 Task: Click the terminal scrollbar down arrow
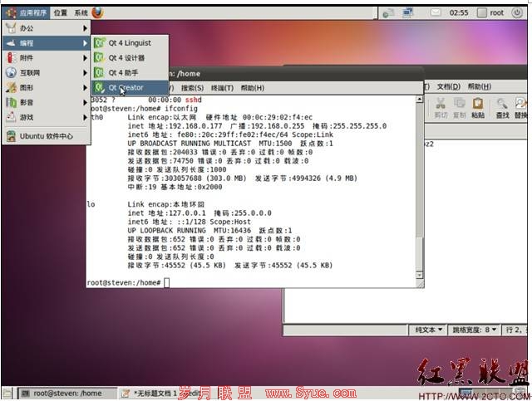click(x=420, y=275)
